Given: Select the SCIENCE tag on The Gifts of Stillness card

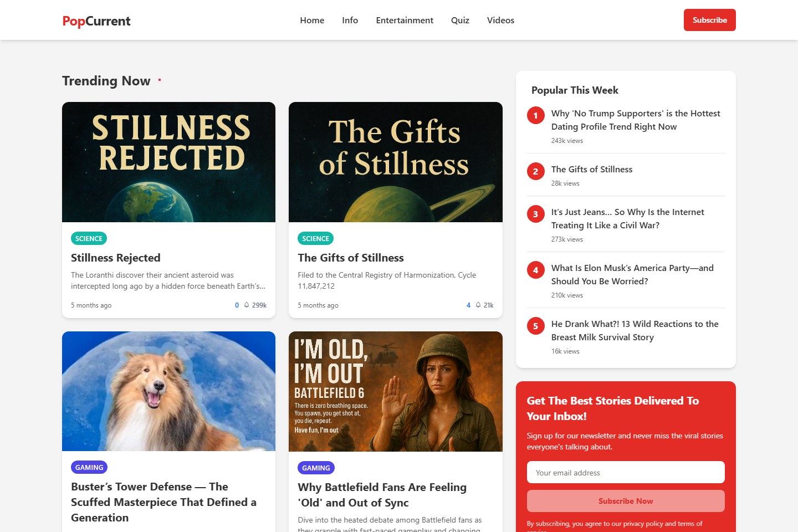Looking at the screenshot, I should point(315,238).
